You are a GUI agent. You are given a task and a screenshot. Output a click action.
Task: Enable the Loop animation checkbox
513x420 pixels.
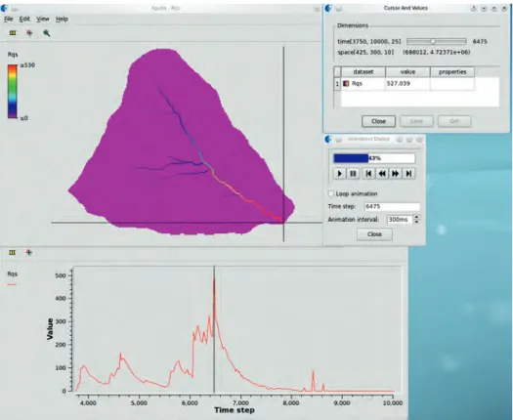click(x=331, y=194)
